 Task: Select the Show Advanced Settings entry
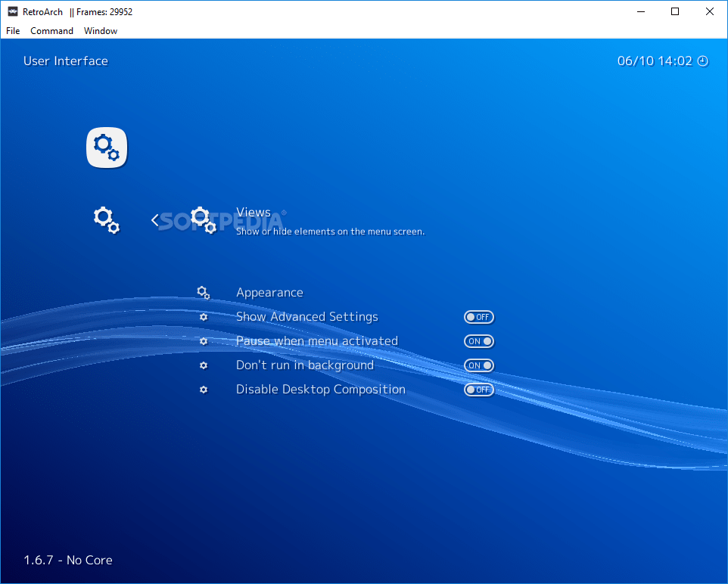[x=307, y=317]
